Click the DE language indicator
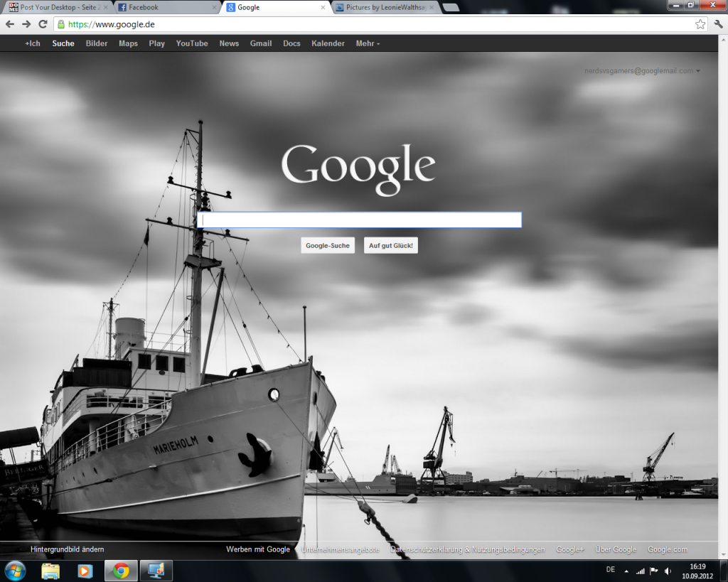The height and width of the screenshot is (582, 728). [x=611, y=569]
